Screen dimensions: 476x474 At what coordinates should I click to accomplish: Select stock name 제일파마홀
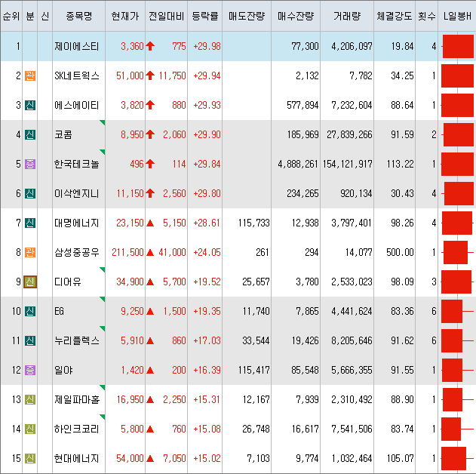point(77,399)
